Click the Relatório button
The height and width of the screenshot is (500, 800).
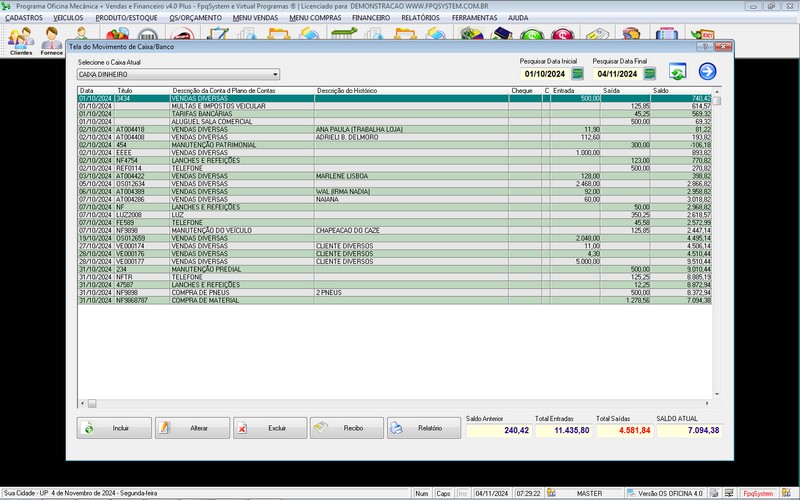click(424, 428)
